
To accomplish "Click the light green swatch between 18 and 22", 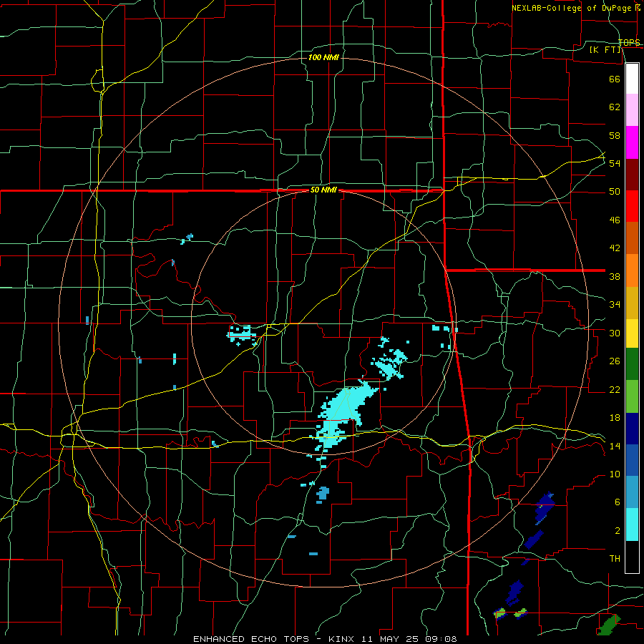I will click(632, 396).
